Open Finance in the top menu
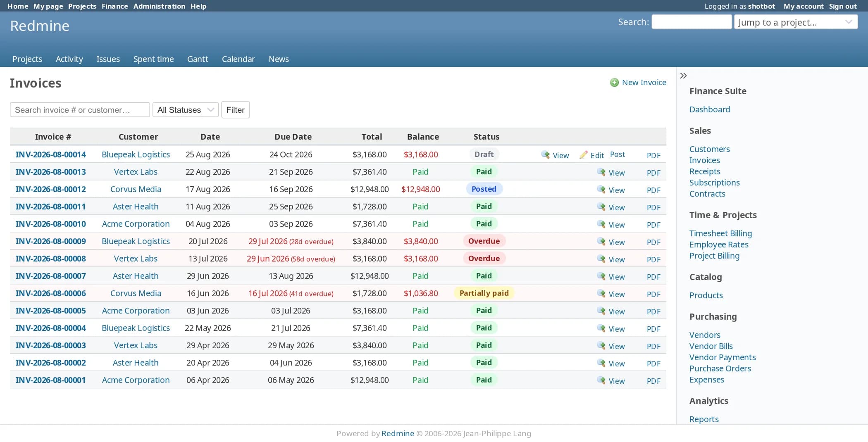 click(x=115, y=6)
